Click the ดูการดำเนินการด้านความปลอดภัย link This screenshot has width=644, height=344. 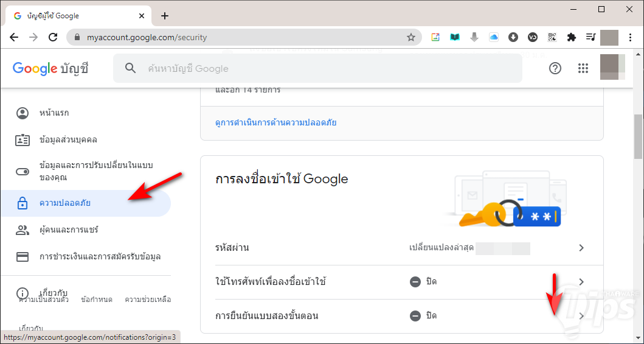tap(275, 122)
